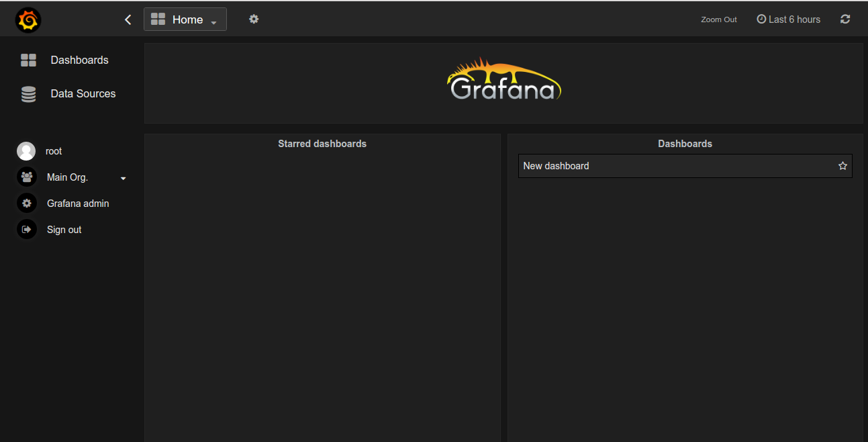Click the Starred dashboards heading

pos(322,144)
